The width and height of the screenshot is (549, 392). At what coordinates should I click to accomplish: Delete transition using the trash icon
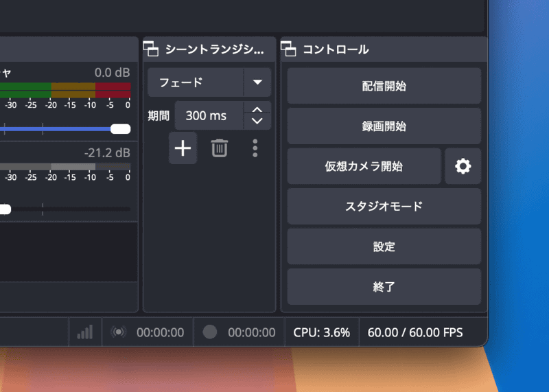click(x=220, y=148)
